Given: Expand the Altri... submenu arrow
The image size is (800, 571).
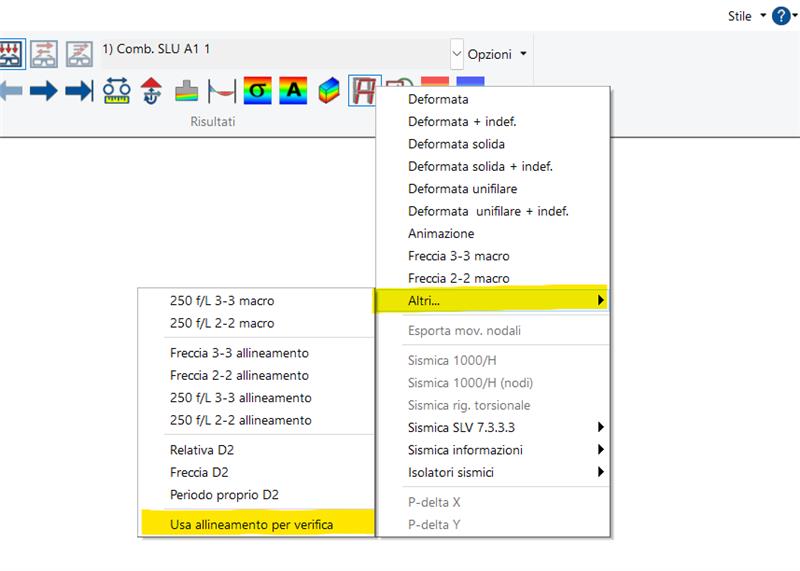Looking at the screenshot, I should (601, 300).
